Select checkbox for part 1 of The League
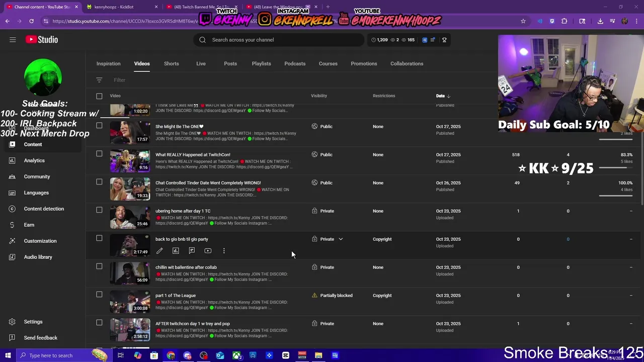The image size is (644, 362). click(99, 295)
